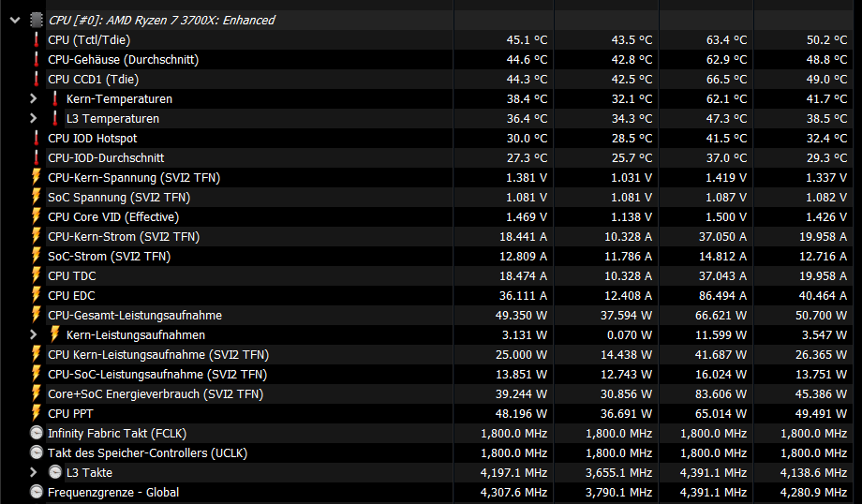This screenshot has height=504, width=862.
Task: Click thermometer icon beside CPU-Gehäuse (Durchschnitt)
Action: [x=37, y=59]
